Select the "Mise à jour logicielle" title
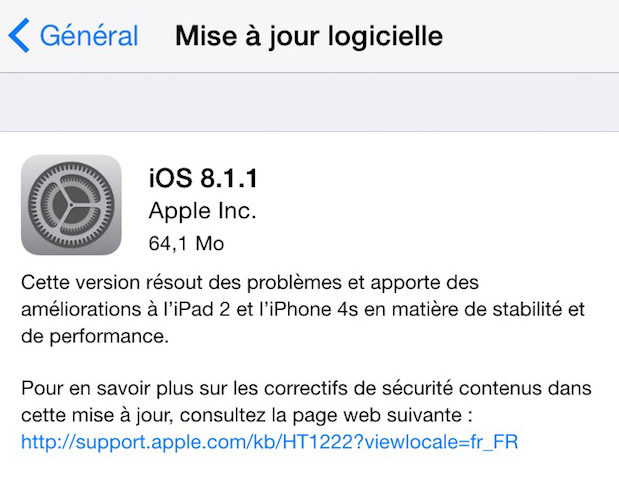This screenshot has width=619, height=500. tap(309, 36)
